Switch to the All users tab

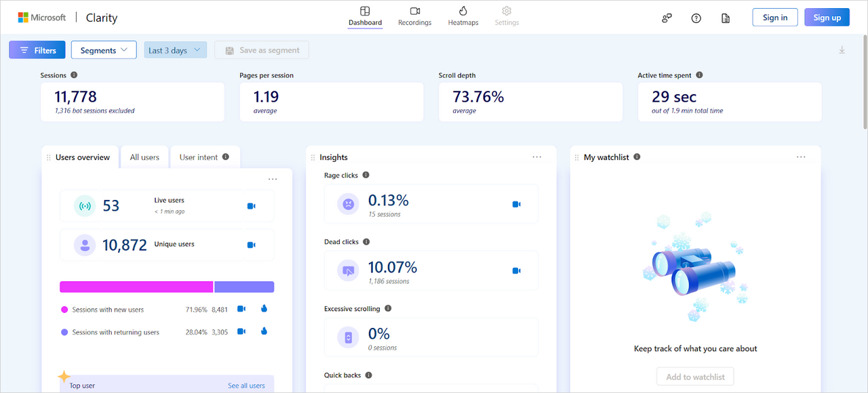pyautogui.click(x=144, y=157)
